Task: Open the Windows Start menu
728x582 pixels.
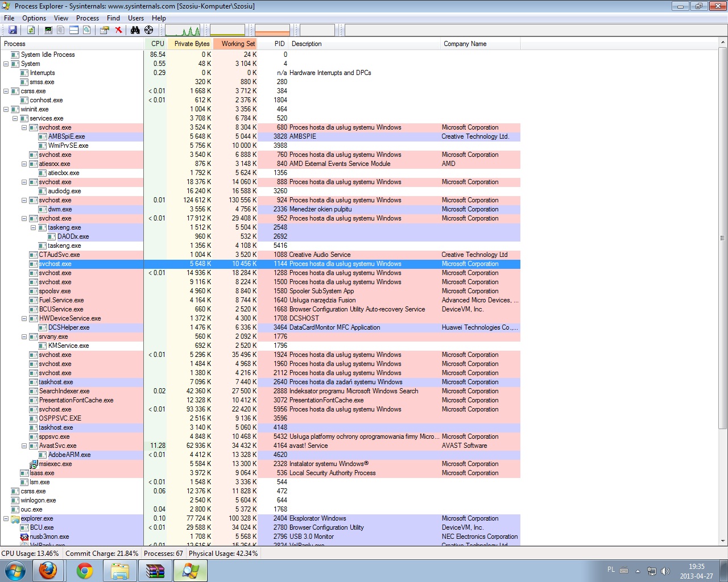Action: click(x=15, y=570)
